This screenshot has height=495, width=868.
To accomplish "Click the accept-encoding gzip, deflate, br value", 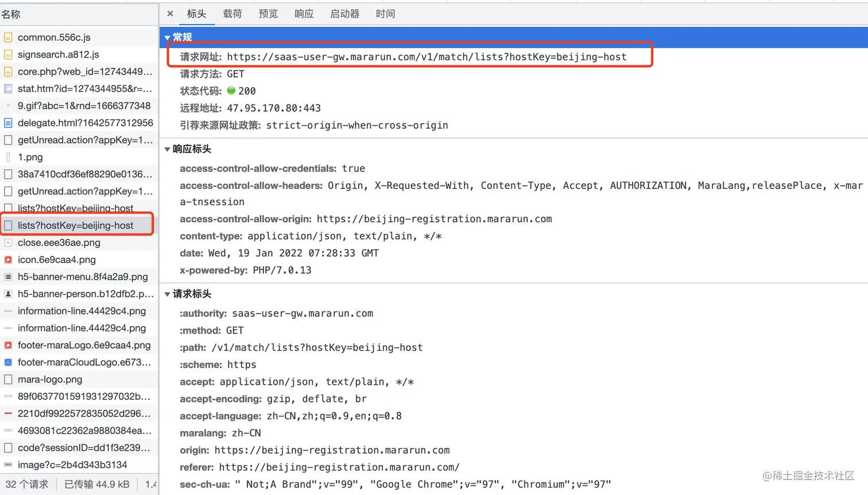I will click(x=317, y=399).
